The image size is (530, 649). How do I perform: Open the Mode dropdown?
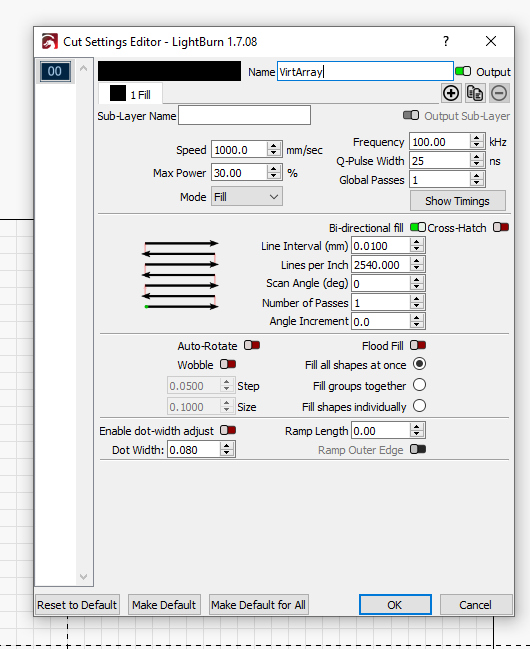click(x=247, y=197)
